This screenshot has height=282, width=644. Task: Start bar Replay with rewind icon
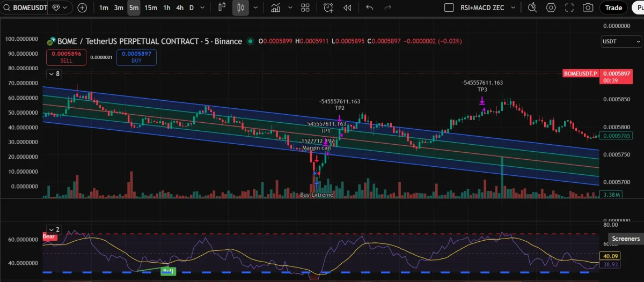click(347, 8)
